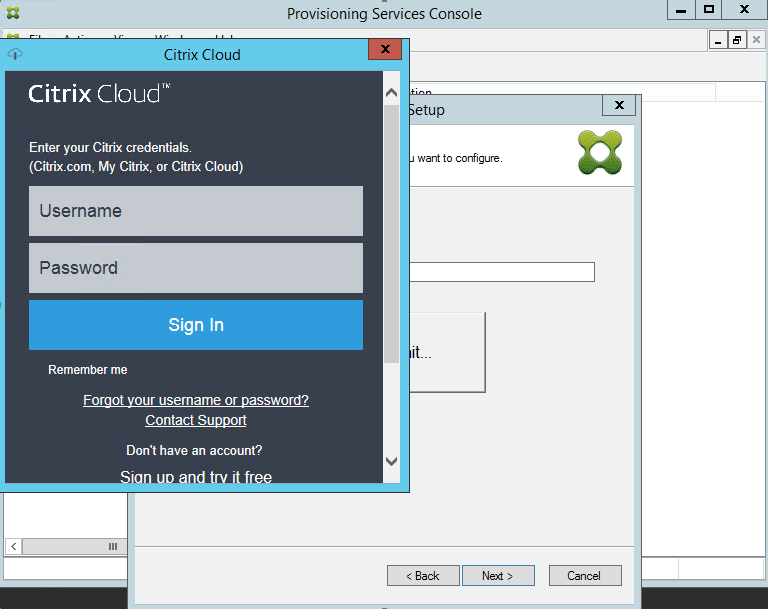Viewport: 768px width, 609px height.
Task: Click the Password field in Citrix Cloud
Action: click(x=195, y=268)
